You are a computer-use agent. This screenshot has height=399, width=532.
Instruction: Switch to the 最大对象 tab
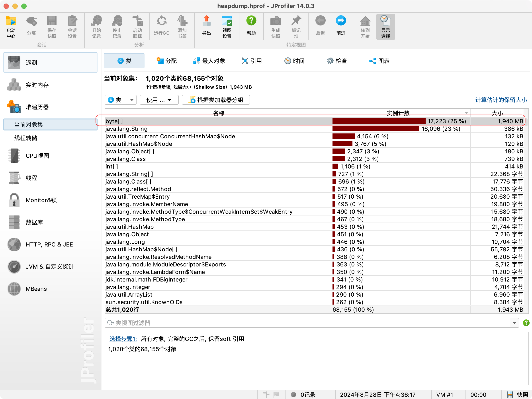coord(209,61)
